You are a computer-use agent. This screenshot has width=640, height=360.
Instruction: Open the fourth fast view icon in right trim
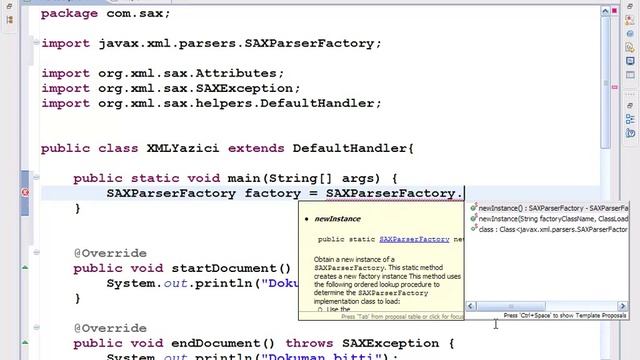[x=630, y=47]
